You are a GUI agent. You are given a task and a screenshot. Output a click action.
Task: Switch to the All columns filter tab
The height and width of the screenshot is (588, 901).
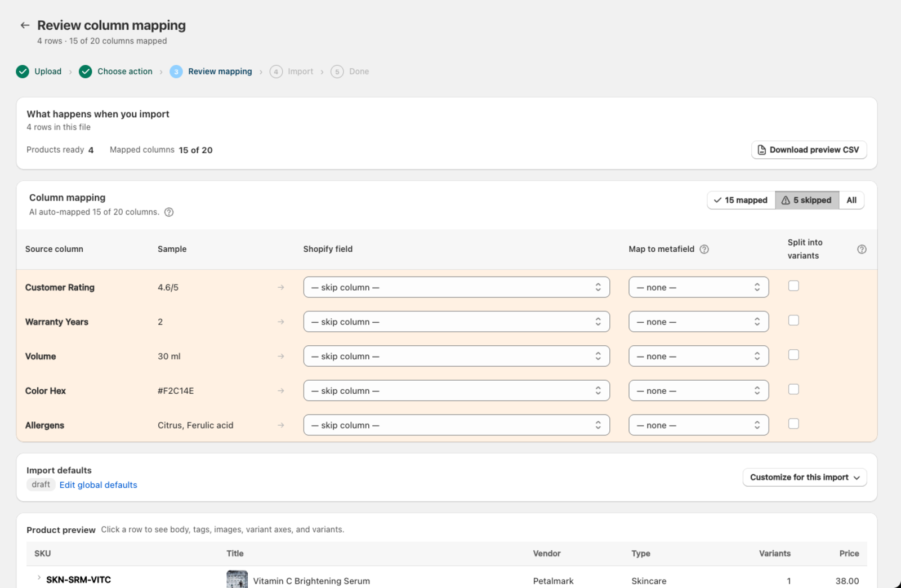pos(851,200)
